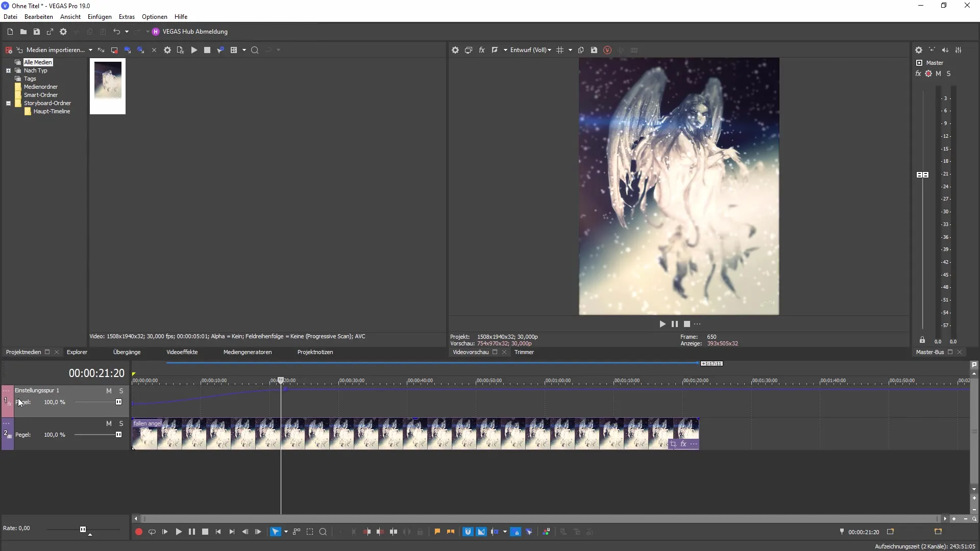Screen dimensions: 980x551
Task: Select the Übergänge tab in panel
Action: click(127, 352)
